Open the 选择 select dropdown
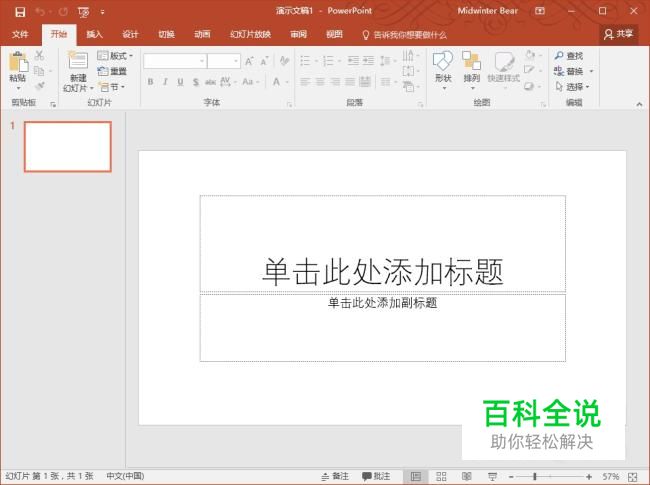 (x=572, y=87)
